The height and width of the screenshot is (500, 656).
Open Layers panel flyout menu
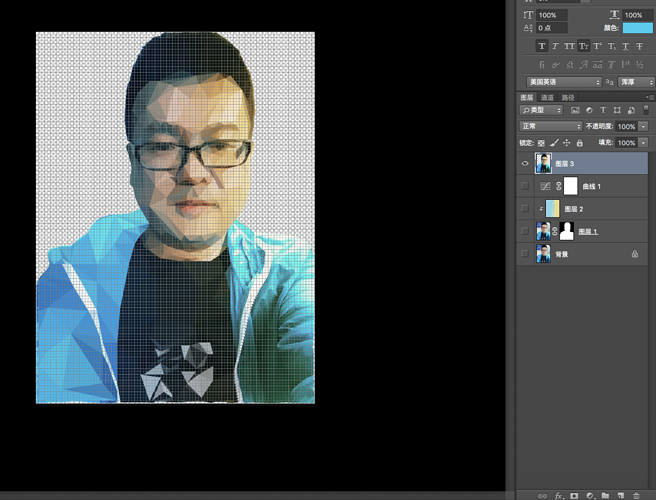[x=650, y=97]
